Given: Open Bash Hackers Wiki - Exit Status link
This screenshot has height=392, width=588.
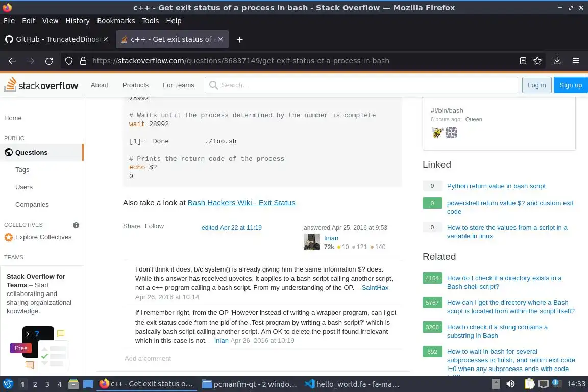Looking at the screenshot, I should tap(241, 203).
